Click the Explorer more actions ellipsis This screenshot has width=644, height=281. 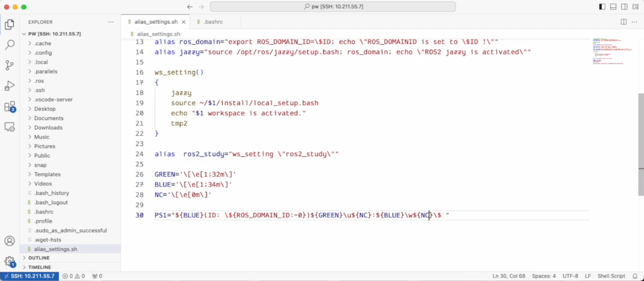click(111, 22)
